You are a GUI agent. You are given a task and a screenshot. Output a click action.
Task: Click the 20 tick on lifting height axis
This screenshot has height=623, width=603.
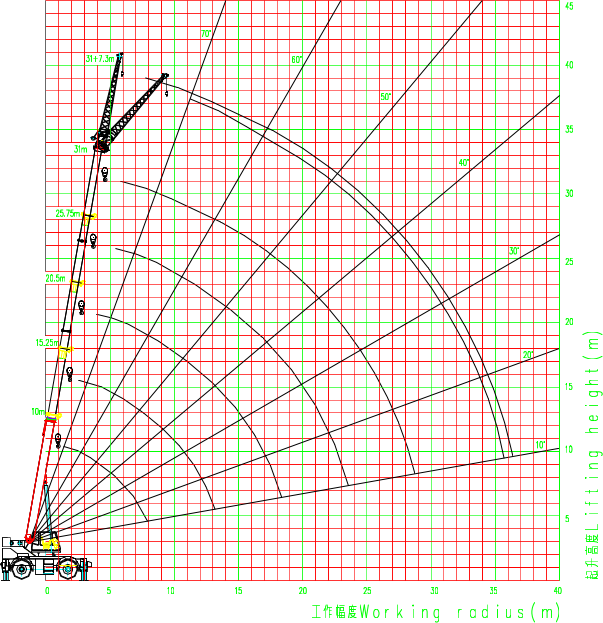coord(569,322)
